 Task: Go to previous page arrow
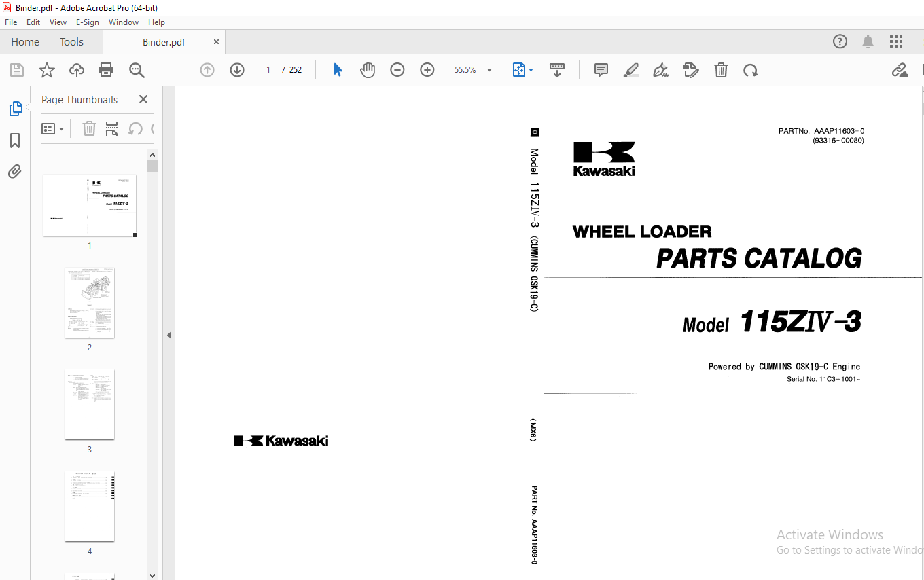click(x=207, y=70)
